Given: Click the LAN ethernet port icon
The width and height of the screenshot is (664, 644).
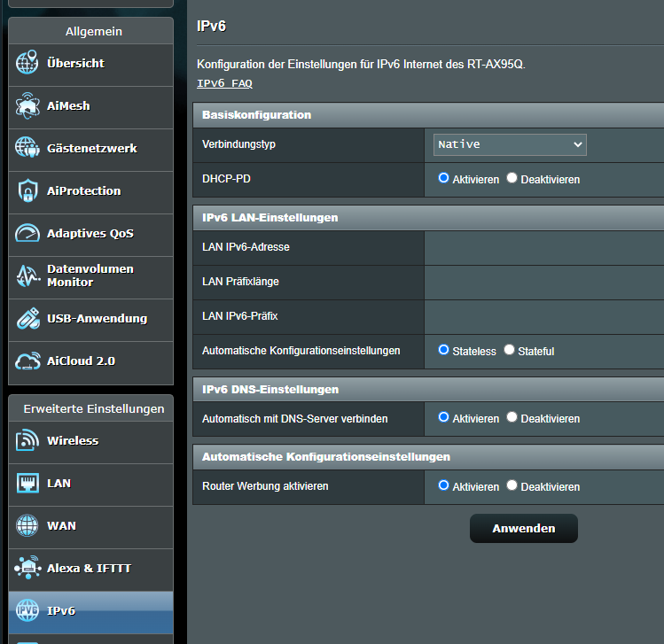Looking at the screenshot, I should point(27,483).
